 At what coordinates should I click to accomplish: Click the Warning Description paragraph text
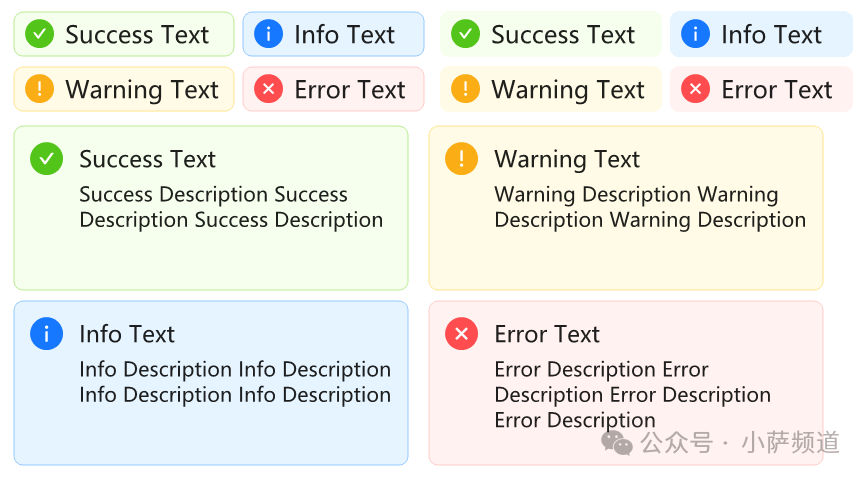tap(650, 207)
